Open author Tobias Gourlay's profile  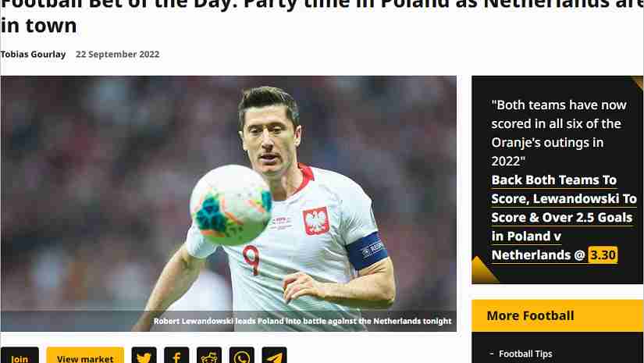[33, 54]
